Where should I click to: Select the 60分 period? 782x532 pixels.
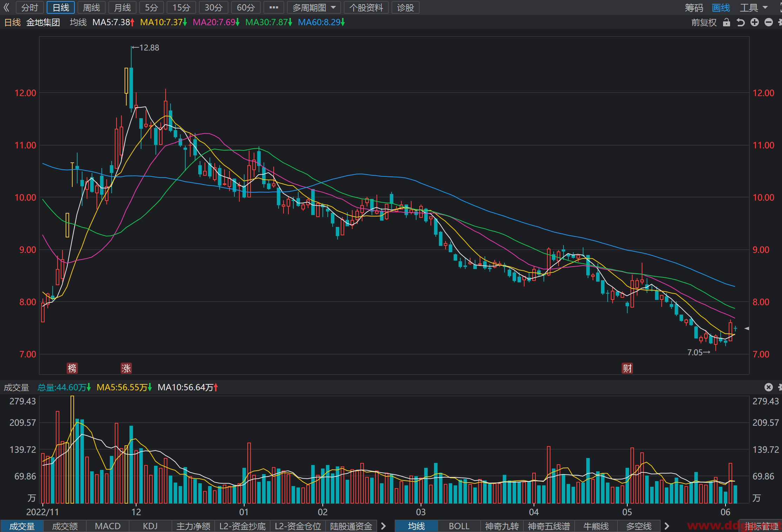coord(246,7)
